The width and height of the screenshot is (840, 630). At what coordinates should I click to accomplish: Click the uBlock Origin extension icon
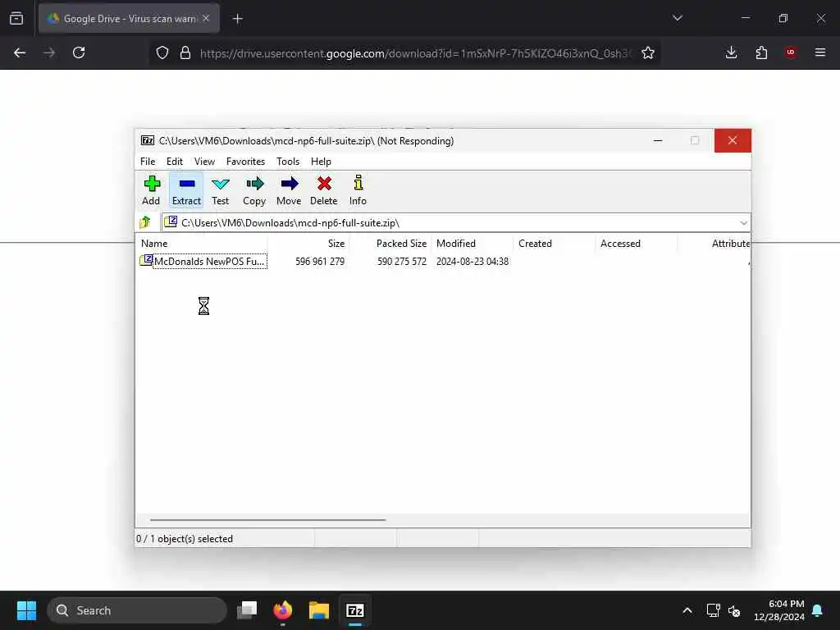coord(790,52)
